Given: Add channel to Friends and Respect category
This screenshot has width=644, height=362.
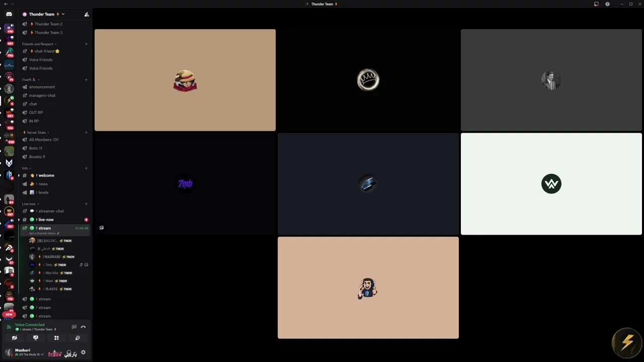Looking at the screenshot, I should tap(86, 44).
